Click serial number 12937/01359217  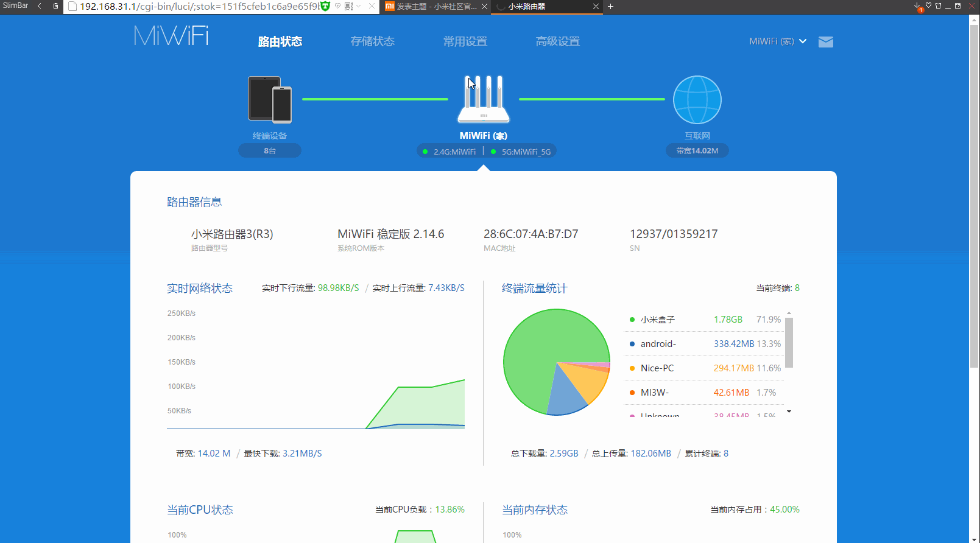pyautogui.click(x=674, y=234)
